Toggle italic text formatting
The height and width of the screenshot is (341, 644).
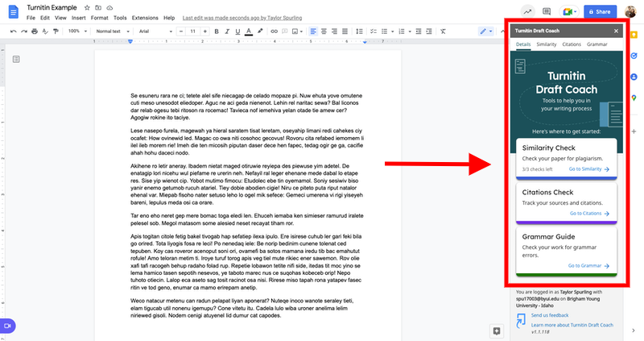225,31
